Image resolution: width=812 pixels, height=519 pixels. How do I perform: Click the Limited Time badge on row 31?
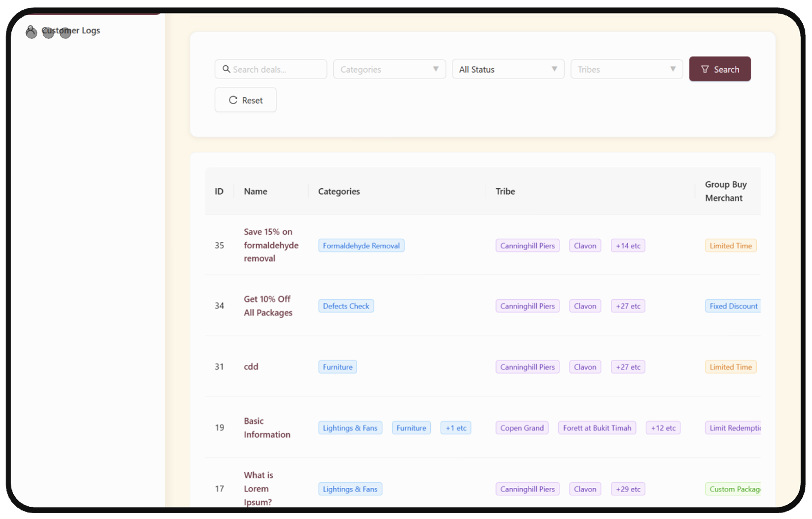click(730, 367)
